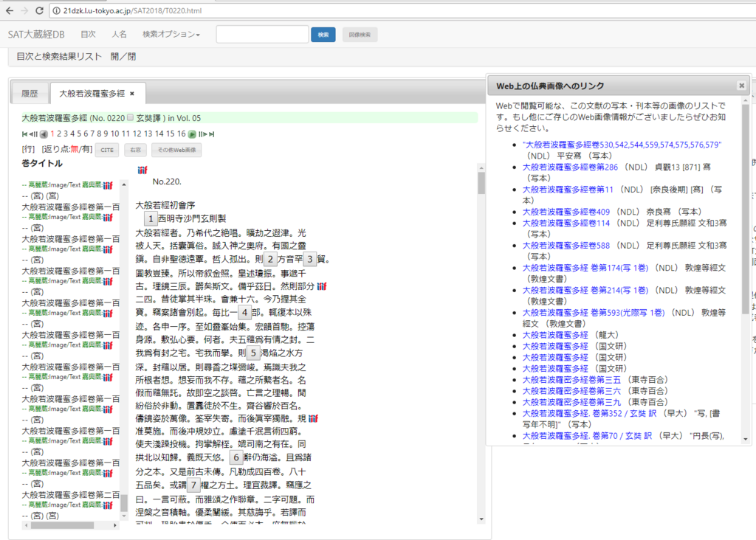Click main text pane scroll-down arrow

[481, 519]
